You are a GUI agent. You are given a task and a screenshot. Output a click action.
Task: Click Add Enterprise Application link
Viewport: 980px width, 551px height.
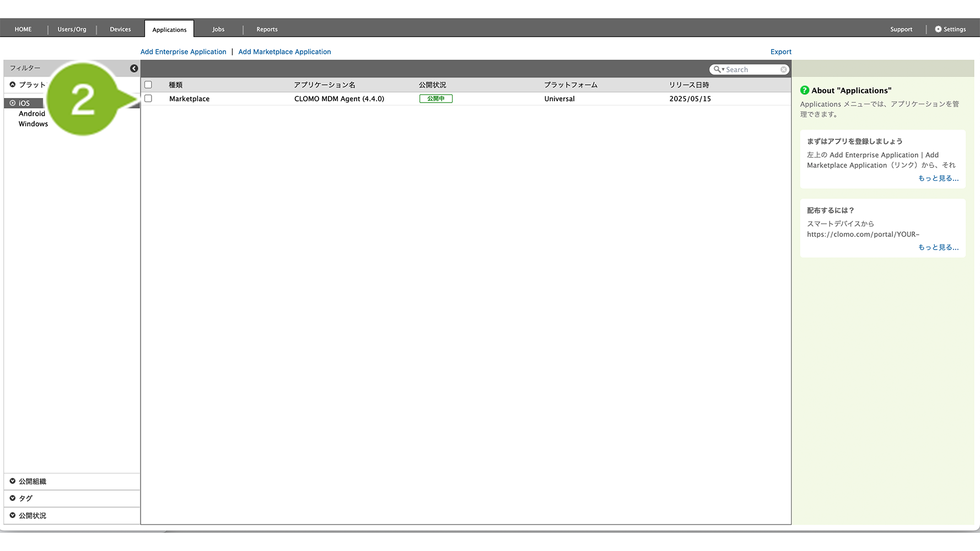(183, 52)
